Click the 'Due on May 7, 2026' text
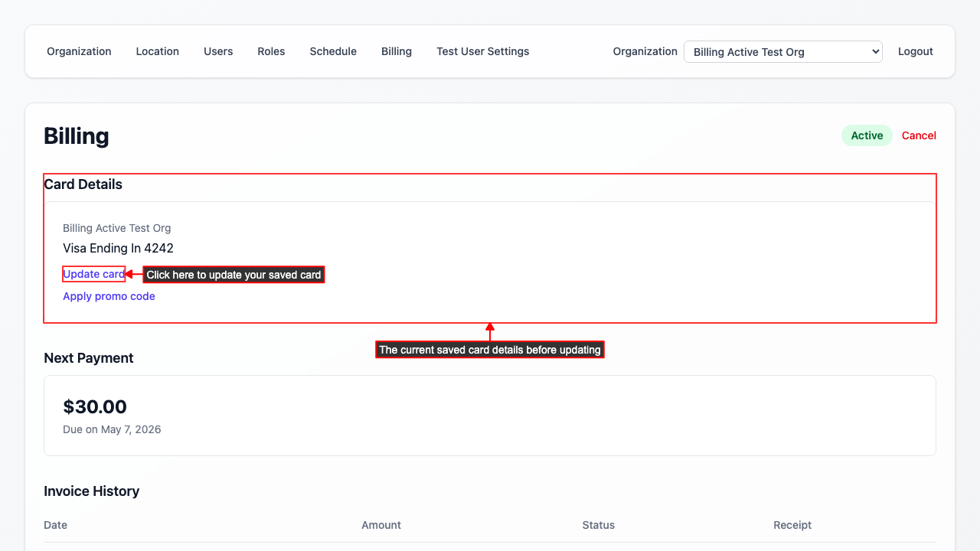 point(112,429)
